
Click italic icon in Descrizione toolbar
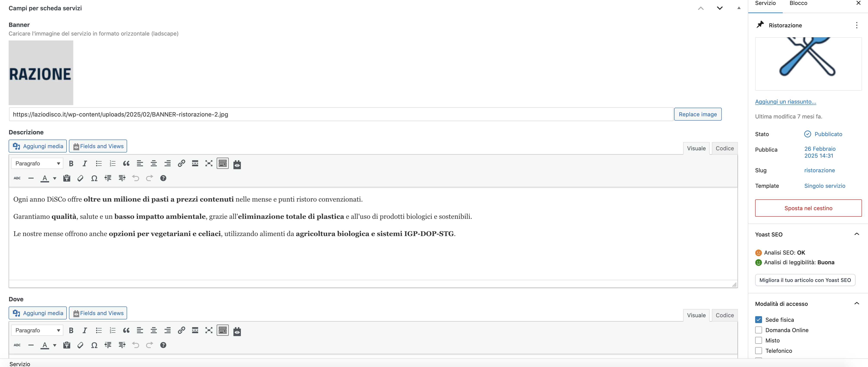(85, 163)
